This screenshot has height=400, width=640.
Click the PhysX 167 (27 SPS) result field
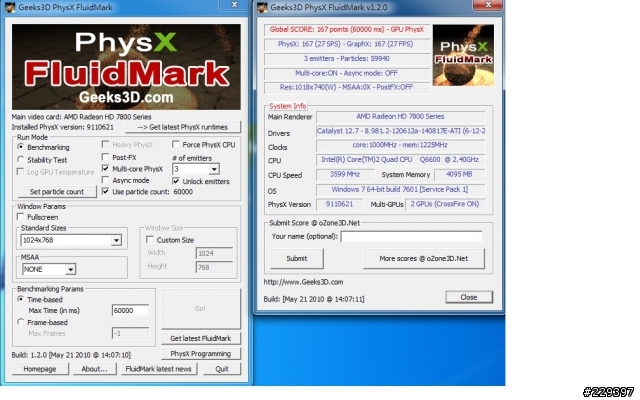(347, 44)
